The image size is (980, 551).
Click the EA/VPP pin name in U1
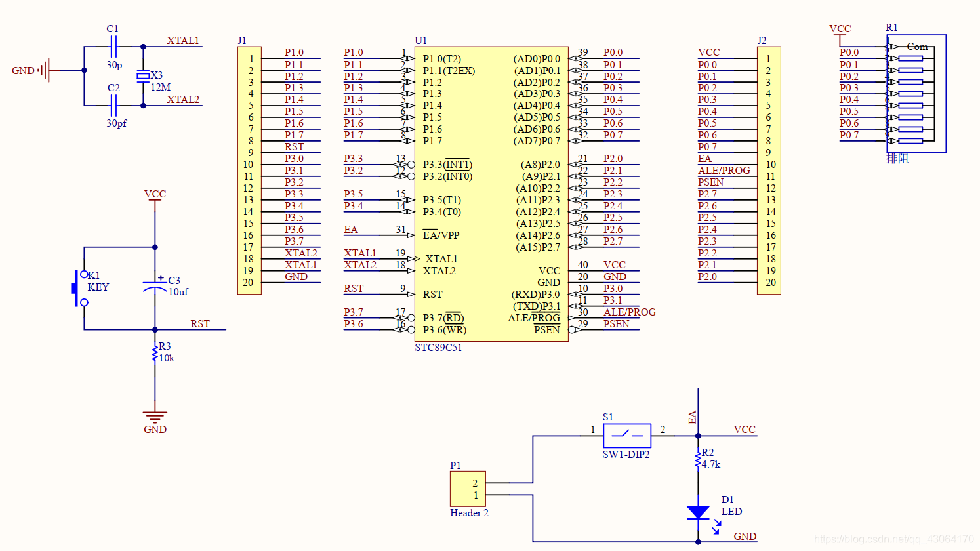click(x=441, y=235)
